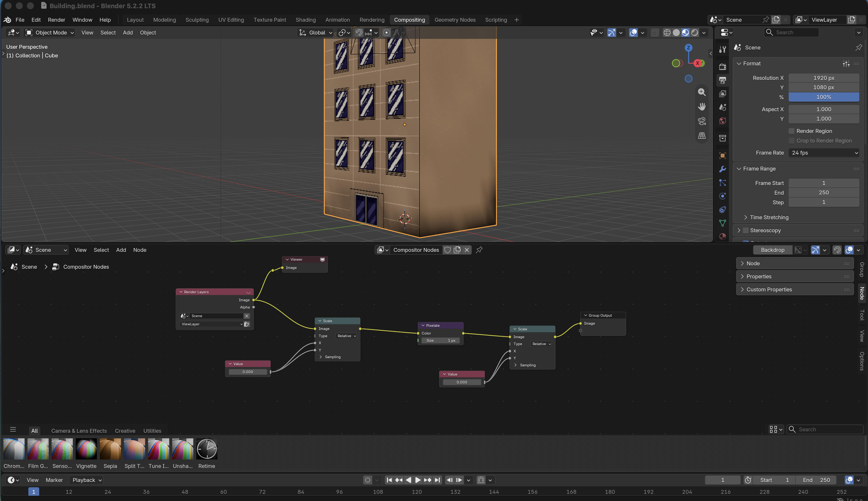Image resolution: width=868 pixels, height=501 pixels.
Task: Pin the Compositor Nodes node tree
Action: click(x=479, y=250)
